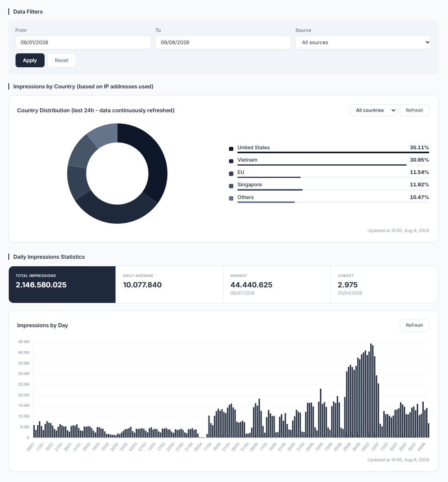Open the Source dropdown showing All sources
This screenshot has height=482, width=448.
coord(363,43)
